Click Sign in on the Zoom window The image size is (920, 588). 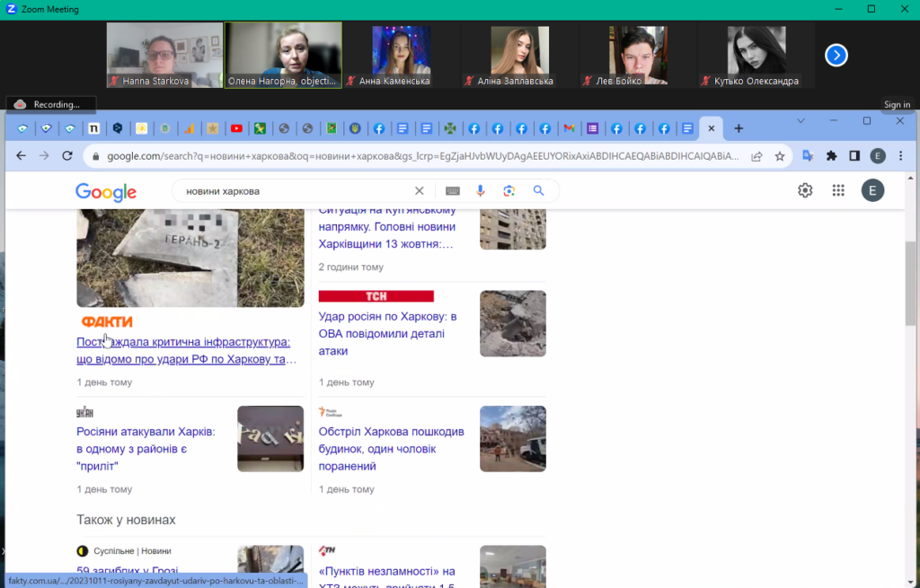[898, 104]
